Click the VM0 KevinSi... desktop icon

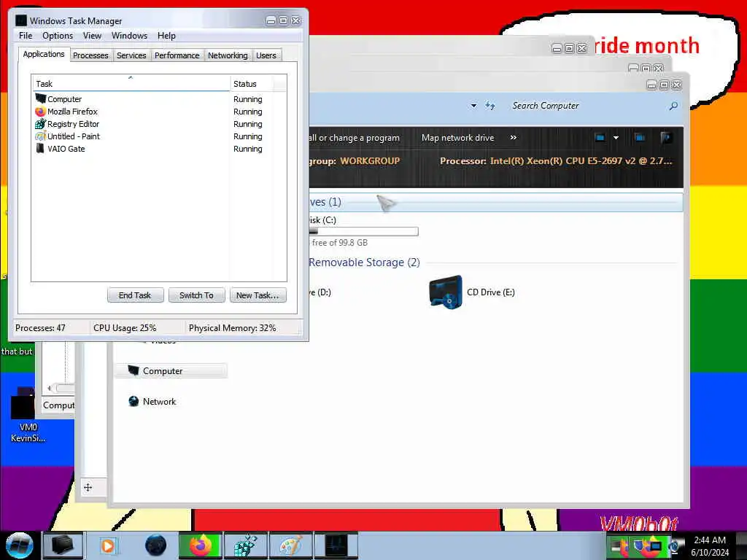coord(27,415)
